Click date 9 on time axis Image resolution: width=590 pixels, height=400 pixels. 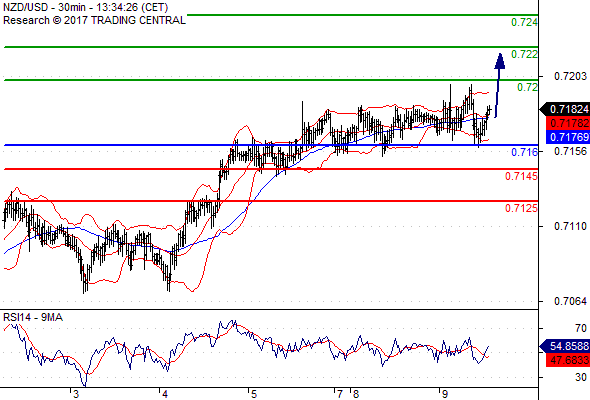click(x=445, y=394)
